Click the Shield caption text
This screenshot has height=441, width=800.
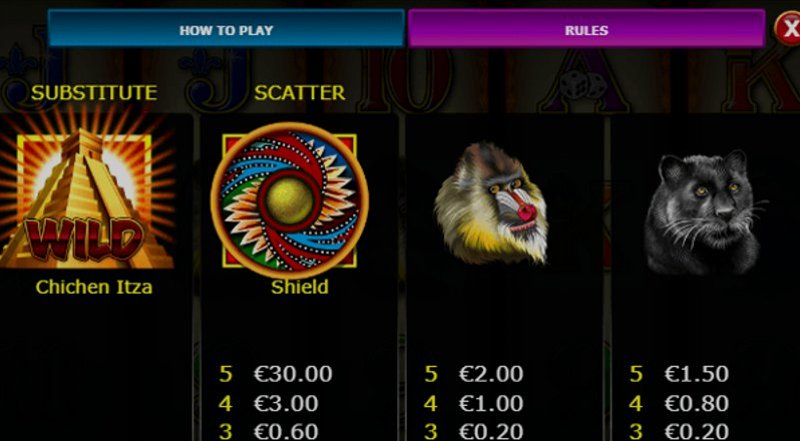coord(299,287)
